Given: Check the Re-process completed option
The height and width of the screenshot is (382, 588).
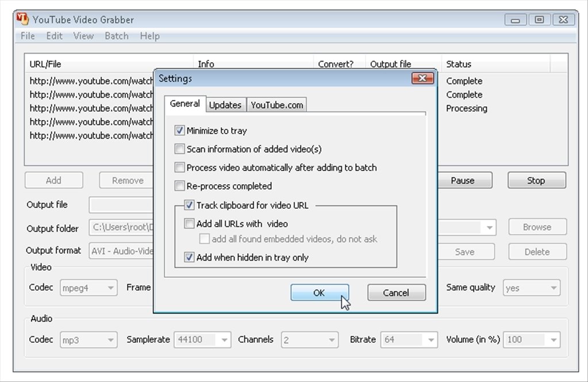Looking at the screenshot, I should point(180,186).
